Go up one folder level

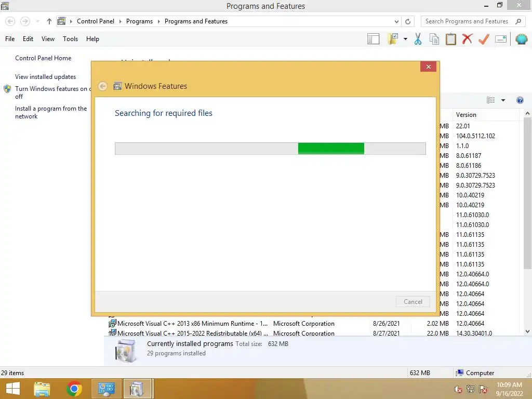tap(49, 21)
